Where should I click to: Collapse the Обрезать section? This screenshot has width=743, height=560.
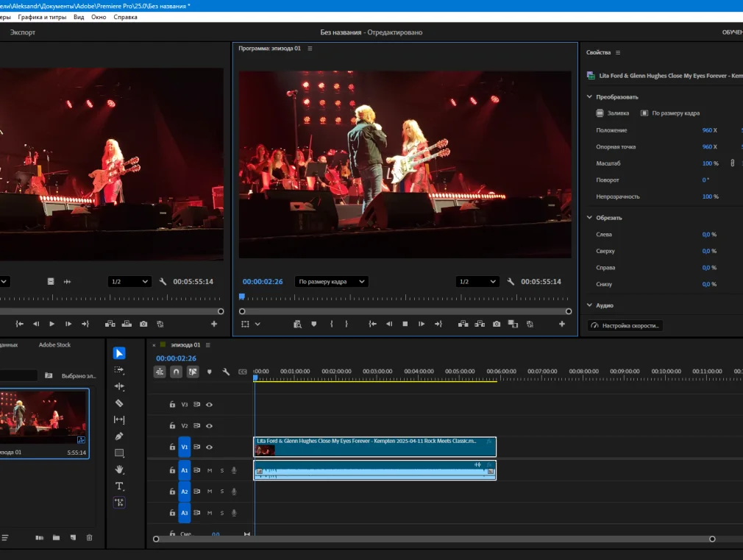[589, 218]
